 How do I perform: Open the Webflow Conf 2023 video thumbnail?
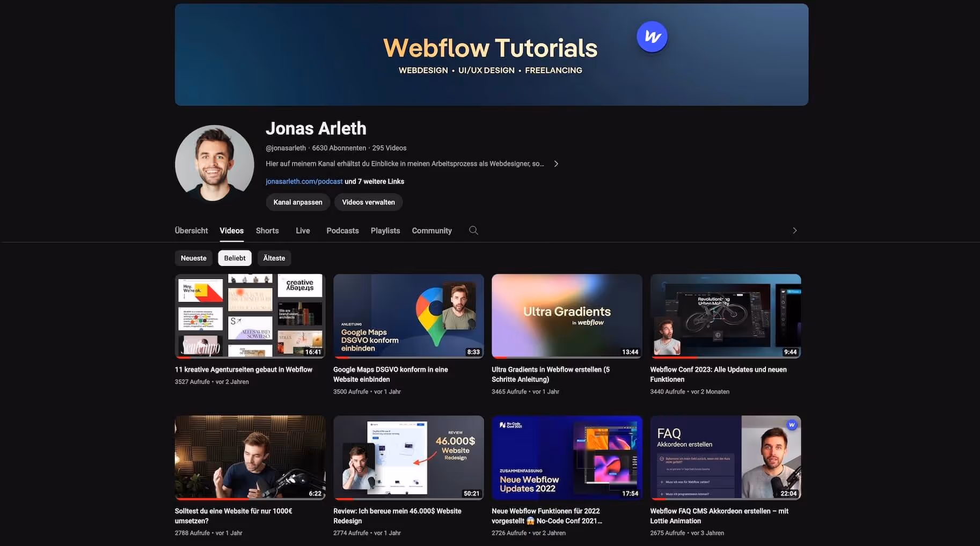click(726, 316)
